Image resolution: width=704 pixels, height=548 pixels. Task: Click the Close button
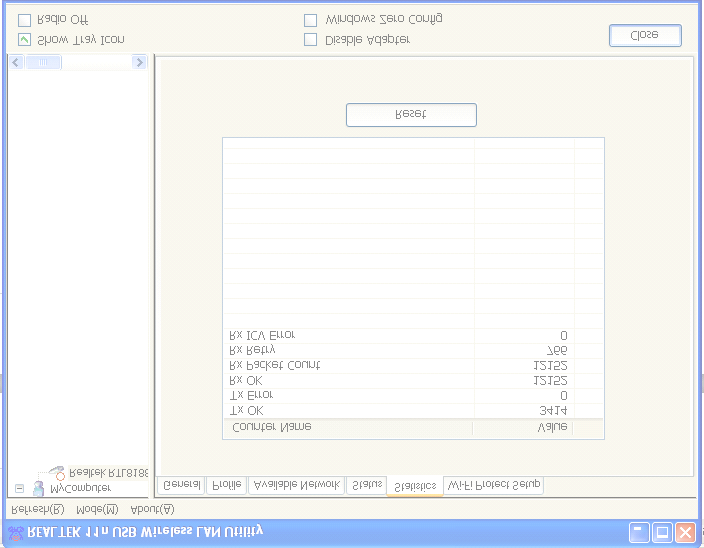pos(645,35)
